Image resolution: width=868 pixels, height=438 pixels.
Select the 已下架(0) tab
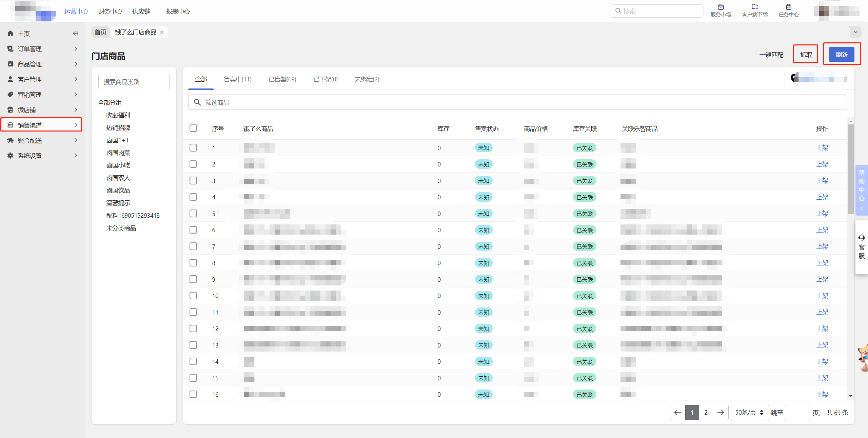325,79
